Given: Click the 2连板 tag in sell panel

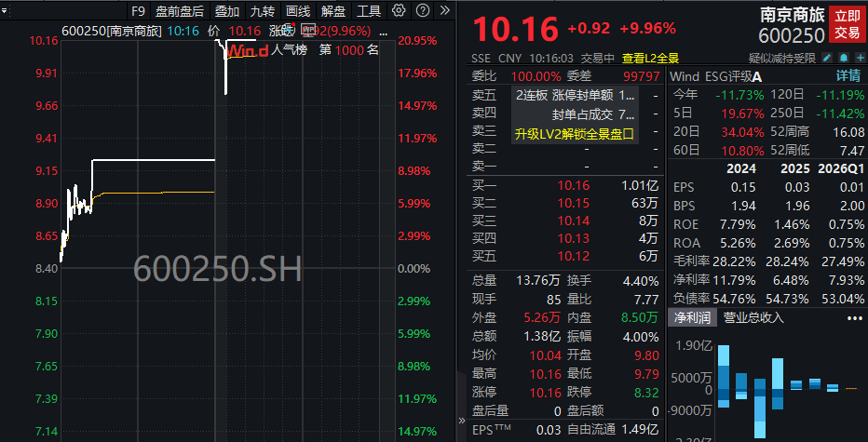Looking at the screenshot, I should tap(532, 95).
